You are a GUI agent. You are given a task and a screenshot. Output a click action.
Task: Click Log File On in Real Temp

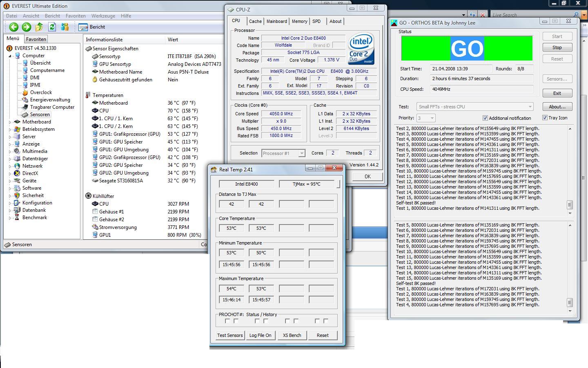[261, 335]
